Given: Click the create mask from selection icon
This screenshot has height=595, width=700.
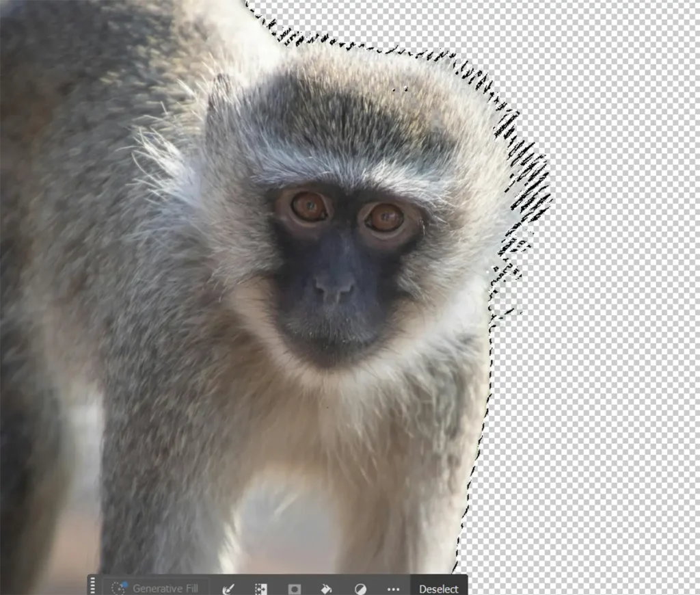Looking at the screenshot, I should click(294, 590).
